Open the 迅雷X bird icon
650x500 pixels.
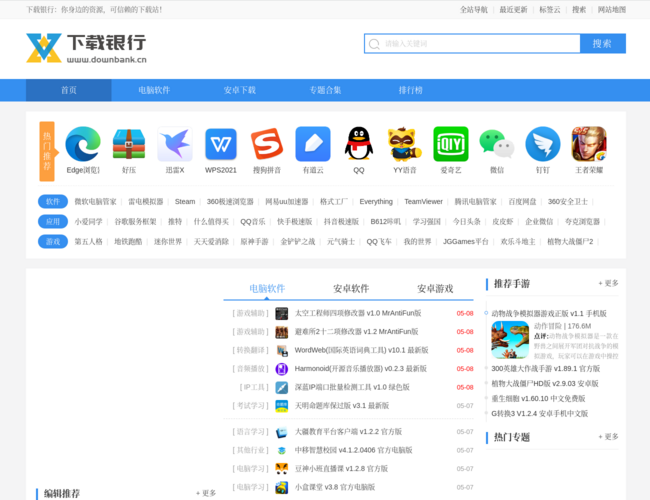[175, 144]
